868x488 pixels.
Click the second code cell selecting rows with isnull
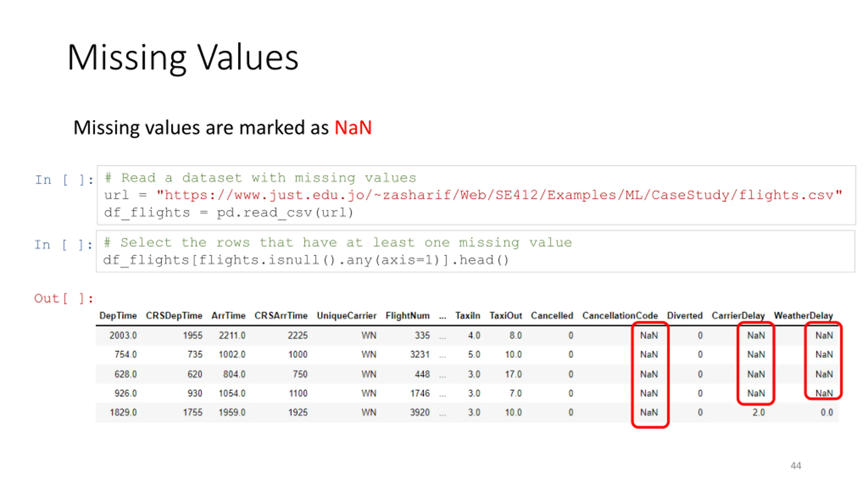(x=475, y=251)
